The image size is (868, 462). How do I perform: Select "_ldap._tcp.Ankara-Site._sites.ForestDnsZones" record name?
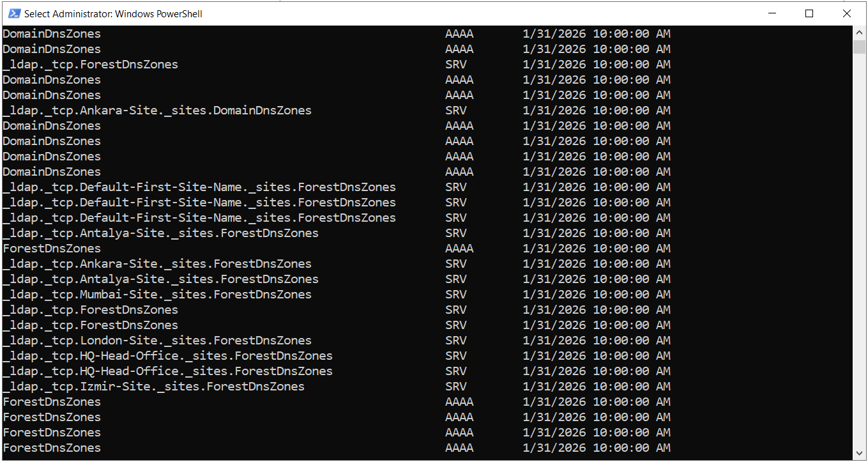[x=157, y=264]
